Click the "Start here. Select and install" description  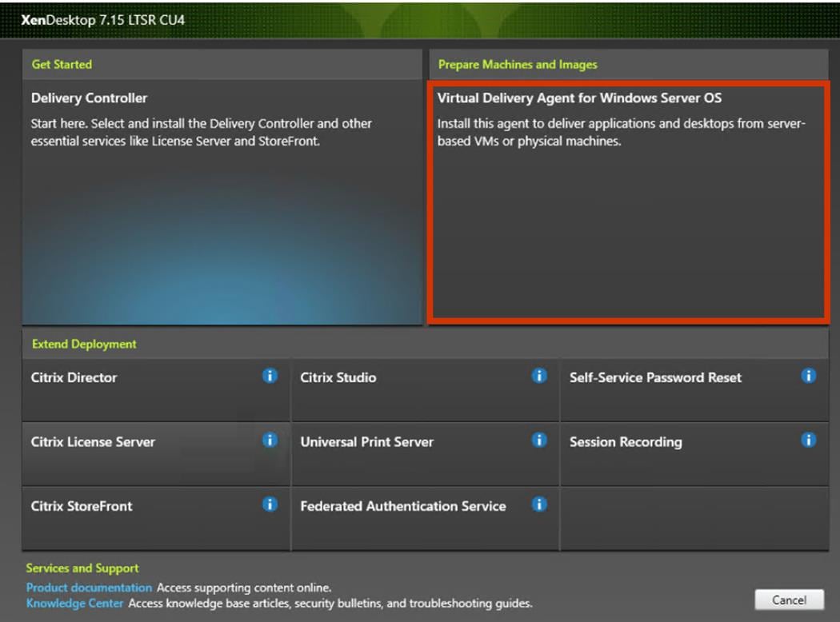pos(202,132)
